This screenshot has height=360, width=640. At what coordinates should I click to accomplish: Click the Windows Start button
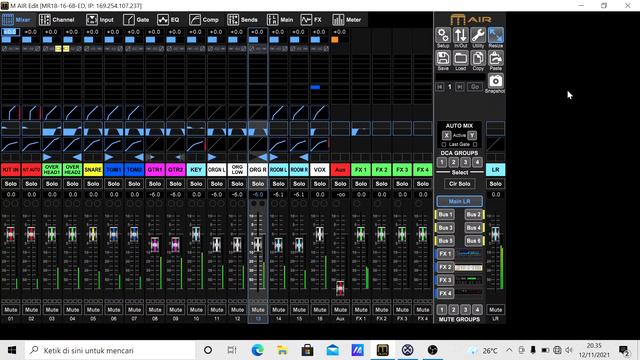[x=12, y=350]
